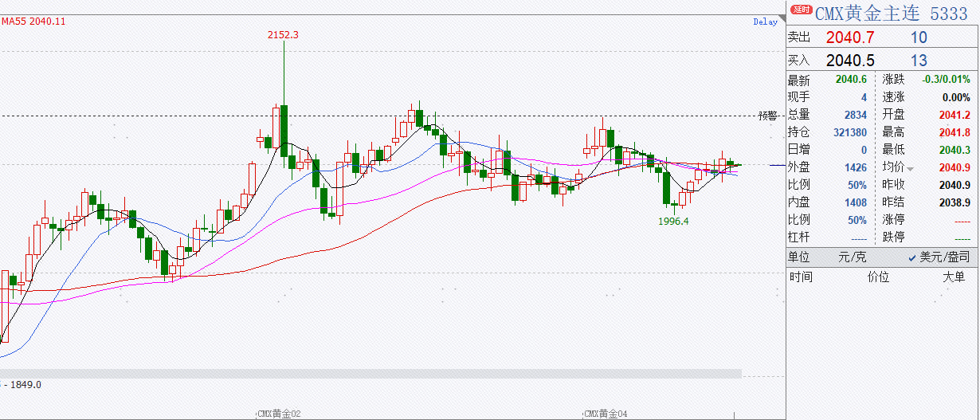Open the 均价 dropdown arrow
The width and height of the screenshot is (980, 420).
(910, 168)
